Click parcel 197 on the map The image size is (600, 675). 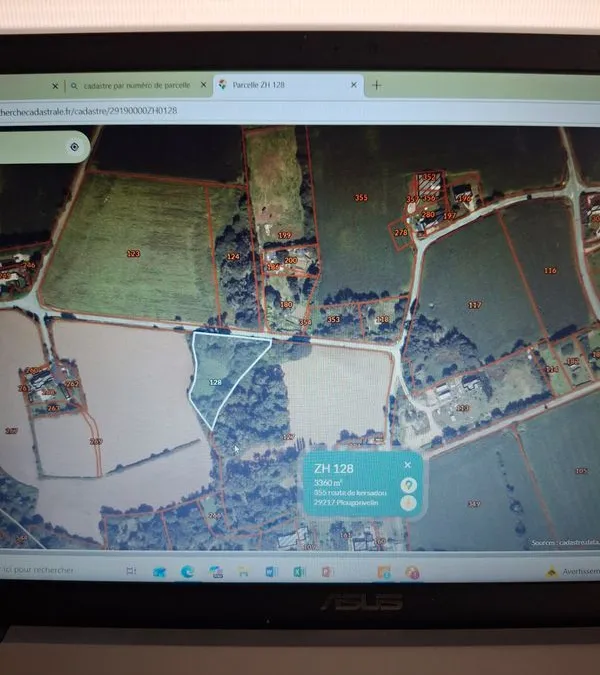[449, 215]
